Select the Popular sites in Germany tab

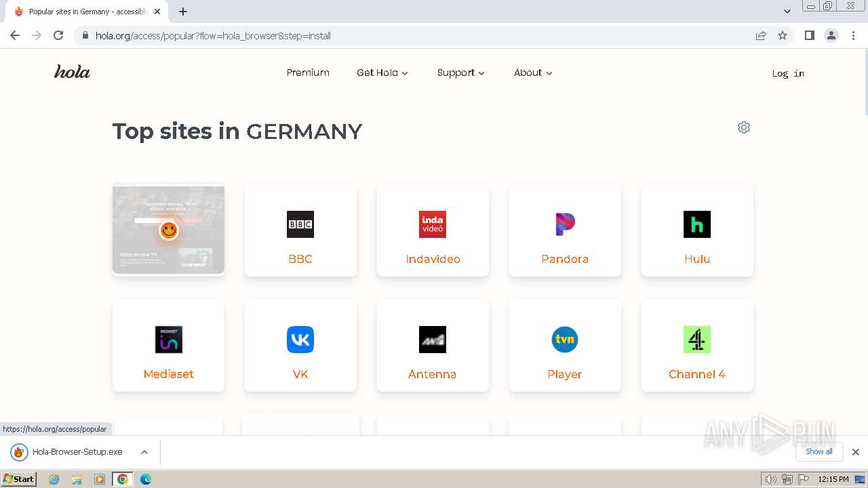87,12
